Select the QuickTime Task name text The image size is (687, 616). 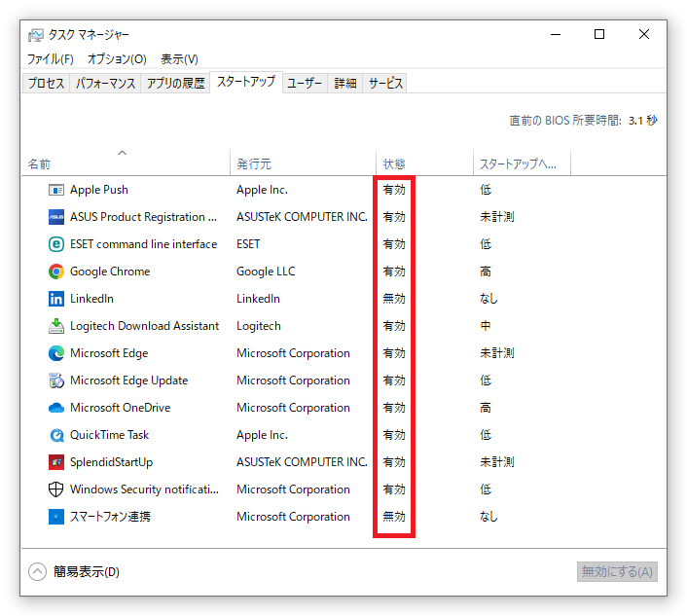pyautogui.click(x=109, y=435)
